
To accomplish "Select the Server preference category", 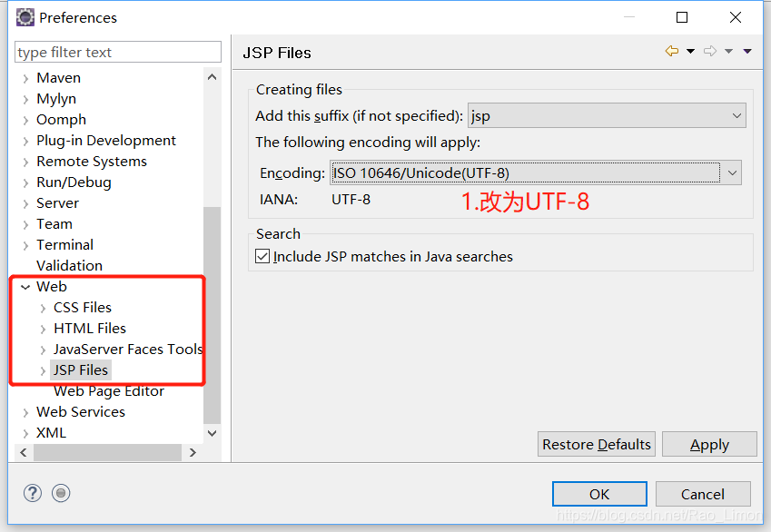I will pyautogui.click(x=57, y=203).
